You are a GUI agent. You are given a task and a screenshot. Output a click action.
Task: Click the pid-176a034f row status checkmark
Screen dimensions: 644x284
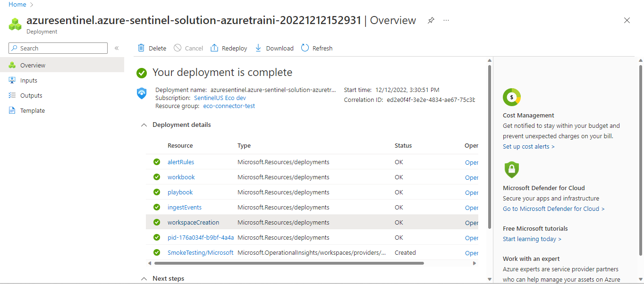(x=157, y=238)
